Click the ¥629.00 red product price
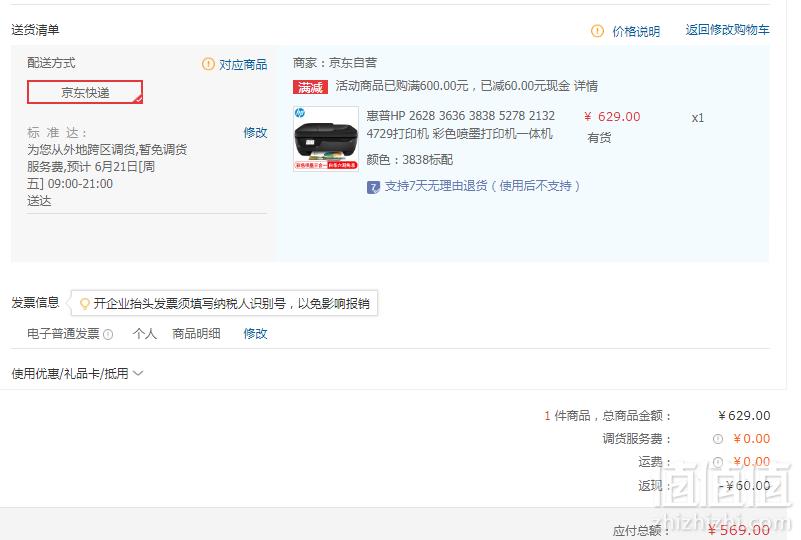801x540 pixels. (612, 116)
